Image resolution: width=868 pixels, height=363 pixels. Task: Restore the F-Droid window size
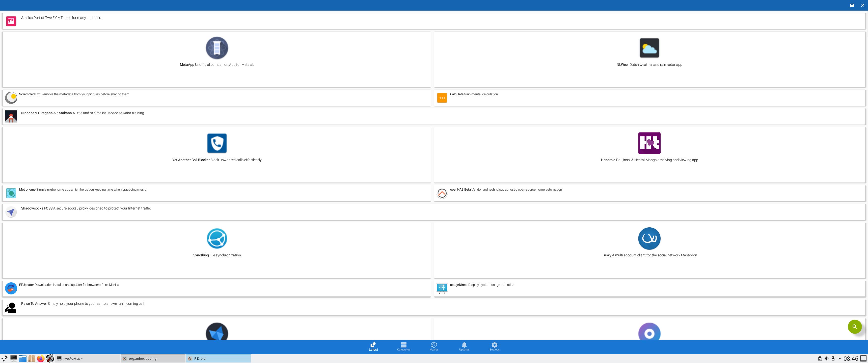coord(852,5)
